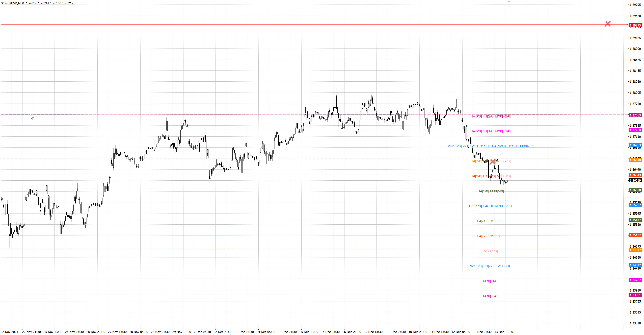The height and width of the screenshot is (335, 644).
Task: Click the M30[-2/8] level label
Action: [x=491, y=296]
